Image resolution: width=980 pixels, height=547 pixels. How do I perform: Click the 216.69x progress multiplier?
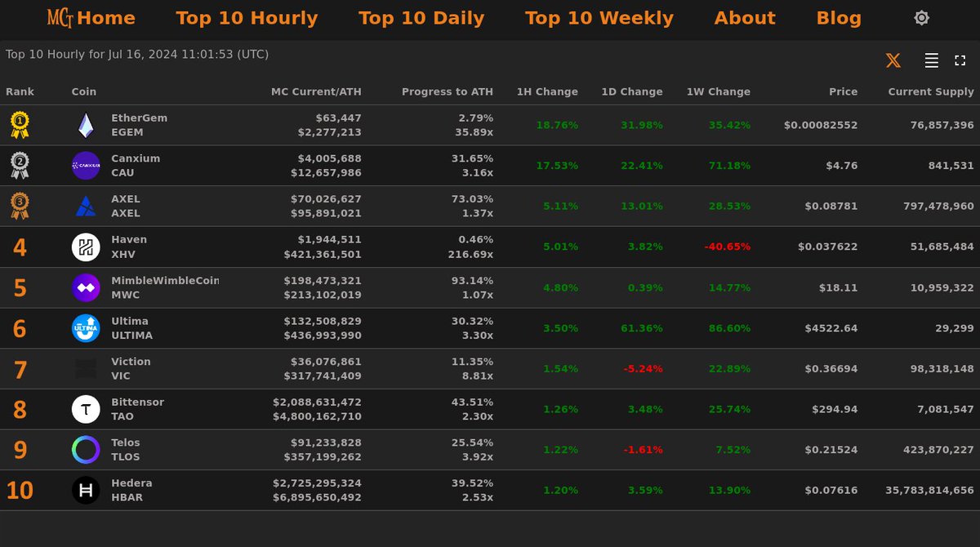click(470, 254)
